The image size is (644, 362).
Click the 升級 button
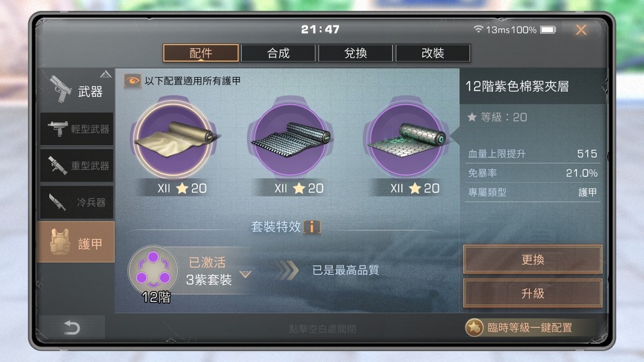click(x=533, y=293)
